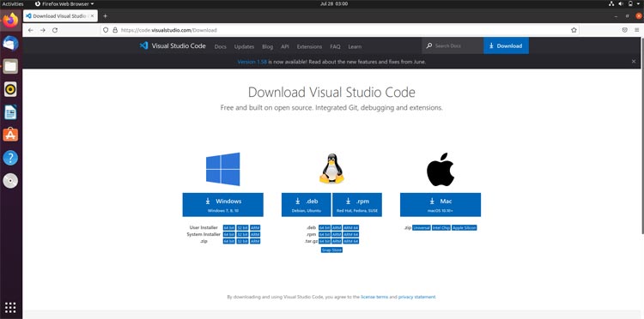Viewport: 644px width, 319px height.
Task: Open a new tab with plus button
Action: [x=105, y=16]
